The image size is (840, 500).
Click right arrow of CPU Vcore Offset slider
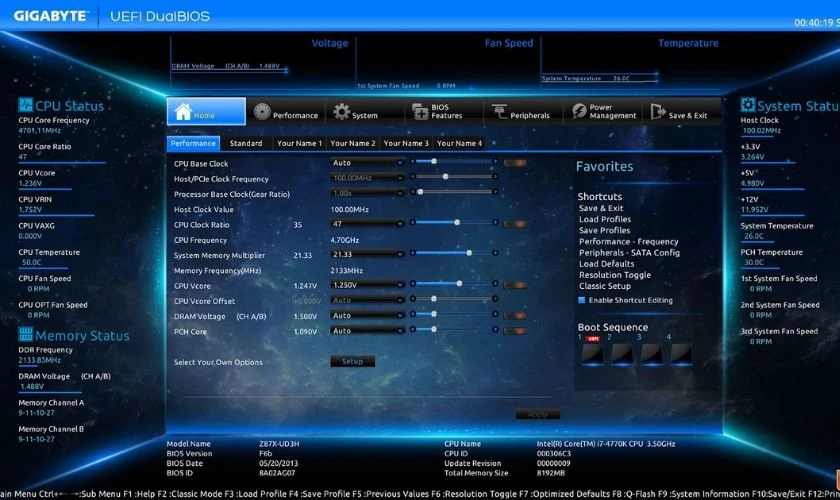(495, 299)
